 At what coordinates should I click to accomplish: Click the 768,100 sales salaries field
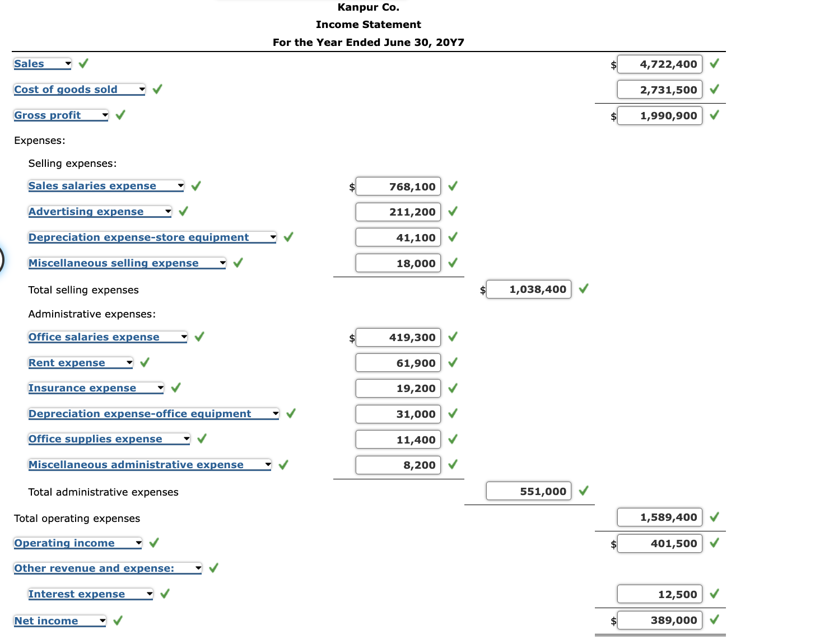pyautogui.click(x=398, y=186)
